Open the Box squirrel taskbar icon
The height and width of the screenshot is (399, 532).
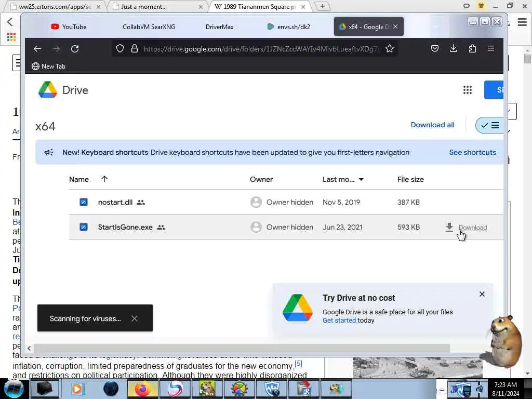[x=207, y=389]
